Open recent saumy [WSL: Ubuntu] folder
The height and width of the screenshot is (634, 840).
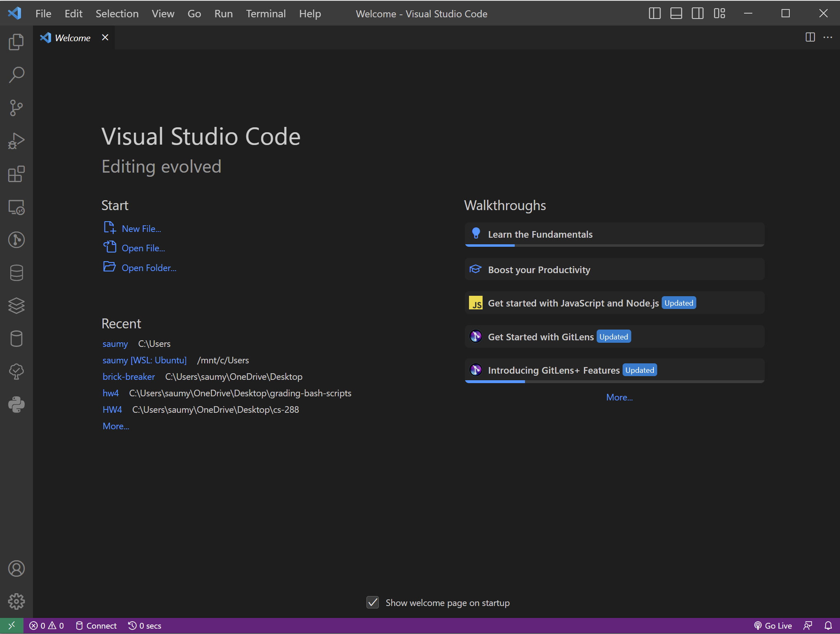[x=145, y=360]
